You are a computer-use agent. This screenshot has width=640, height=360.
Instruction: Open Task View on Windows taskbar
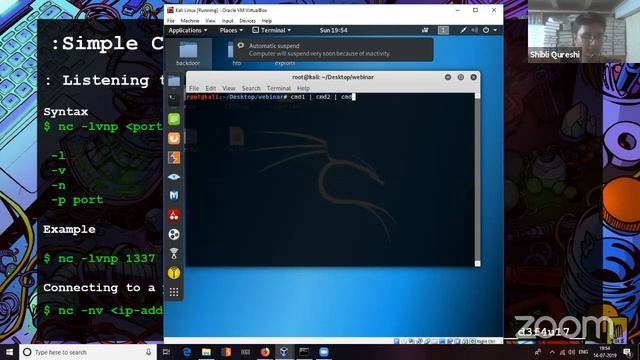point(167,352)
